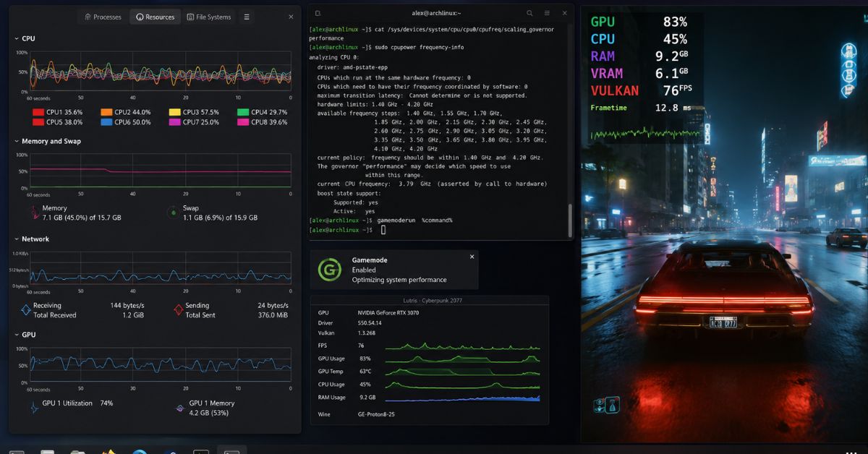Click the green Gamemode logo icon
Screen dimensions: 868x454
click(330, 270)
